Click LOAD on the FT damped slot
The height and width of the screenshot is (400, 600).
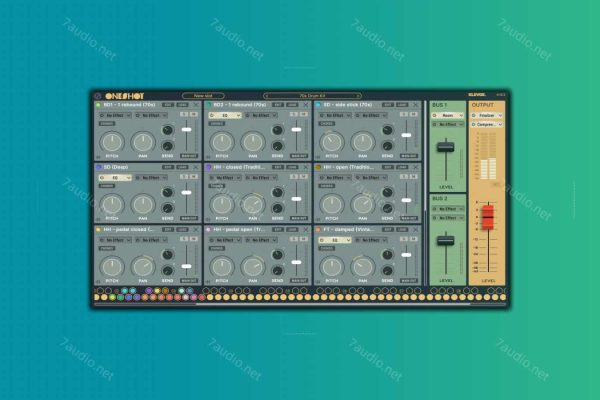(x=402, y=230)
